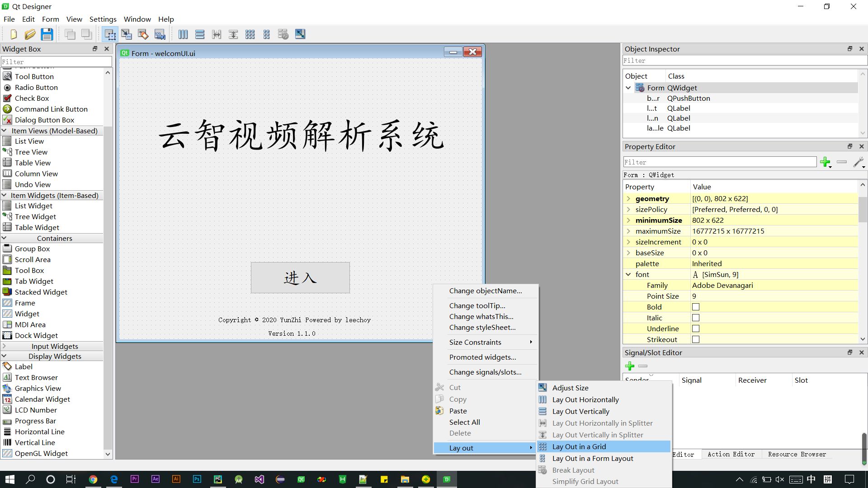Switch to Edit Tab Order mode icon
The image size is (868, 488).
click(160, 34)
